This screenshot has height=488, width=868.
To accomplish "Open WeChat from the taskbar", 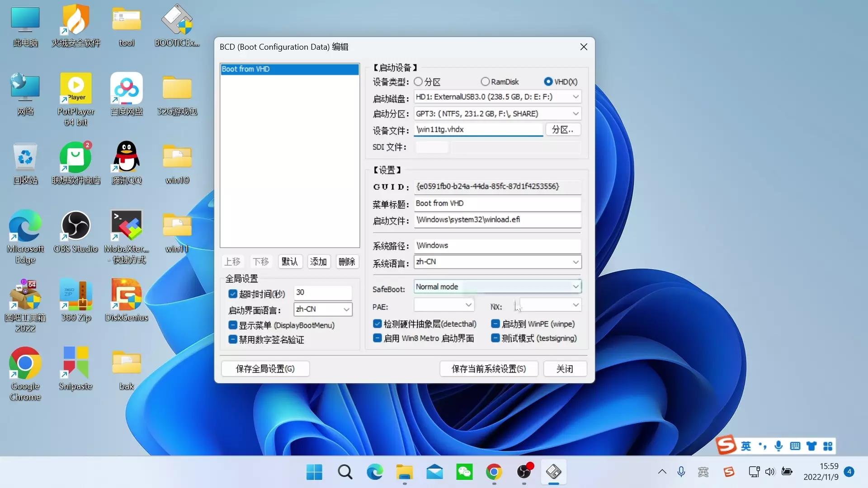I will (464, 472).
